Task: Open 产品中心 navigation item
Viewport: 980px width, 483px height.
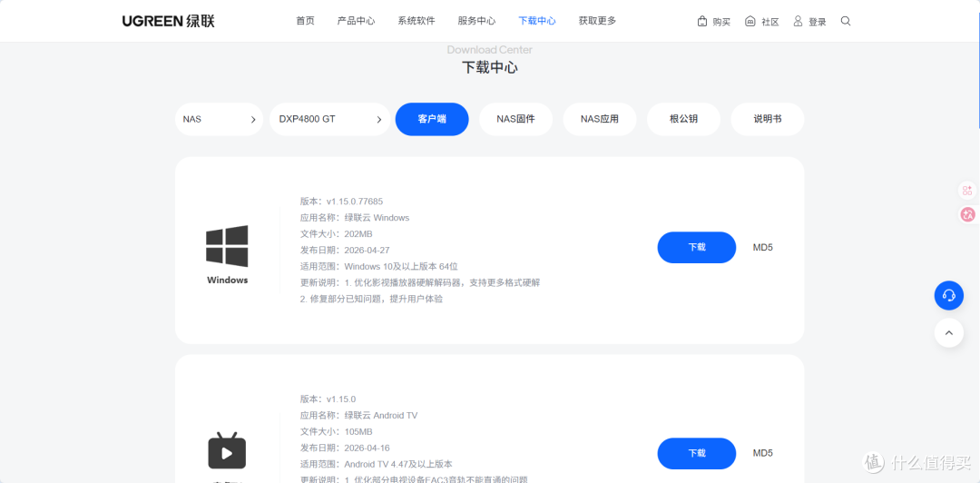Action: pyautogui.click(x=356, y=21)
